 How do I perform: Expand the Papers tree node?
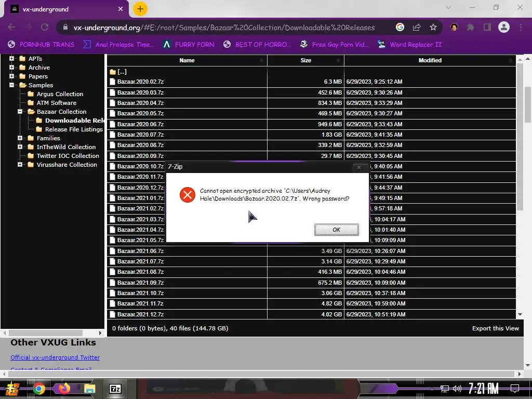point(11,76)
